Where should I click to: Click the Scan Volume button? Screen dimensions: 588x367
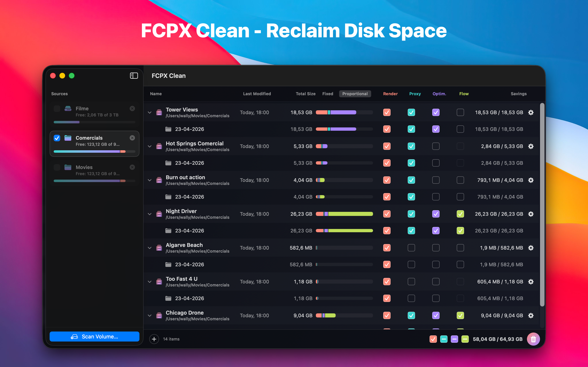[94, 336]
